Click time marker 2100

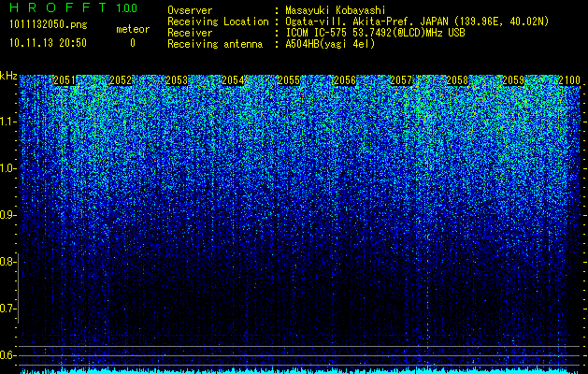[x=569, y=80]
